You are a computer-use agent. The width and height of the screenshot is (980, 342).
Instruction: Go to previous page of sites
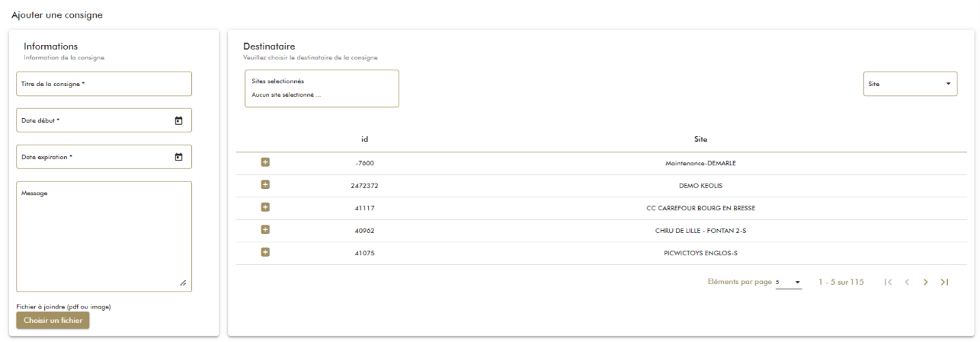[907, 282]
